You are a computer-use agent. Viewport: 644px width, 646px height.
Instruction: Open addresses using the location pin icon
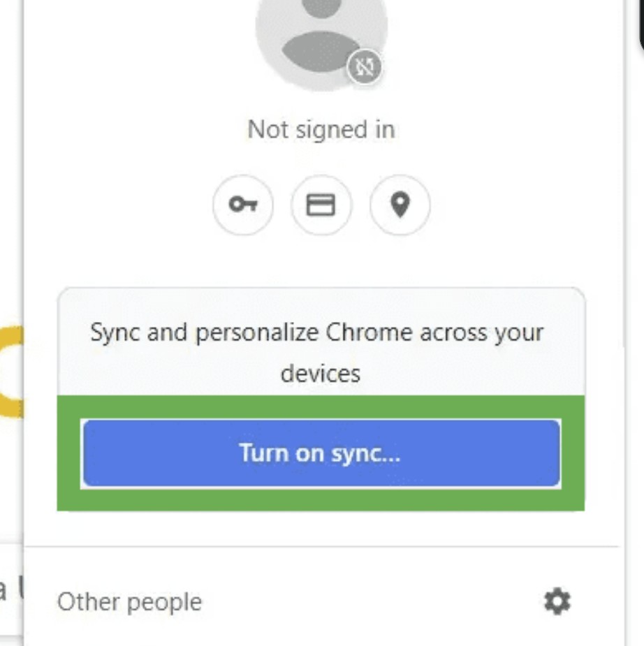[400, 205]
